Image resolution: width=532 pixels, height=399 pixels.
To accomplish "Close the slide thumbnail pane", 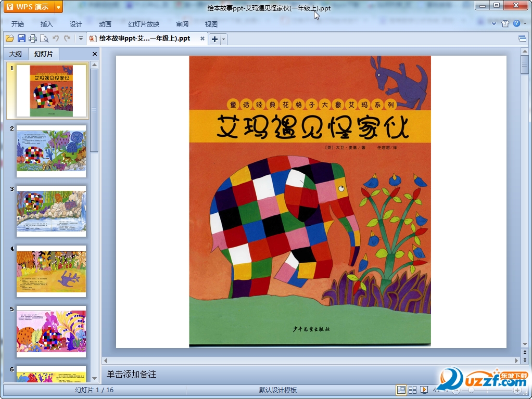I will click(95, 54).
